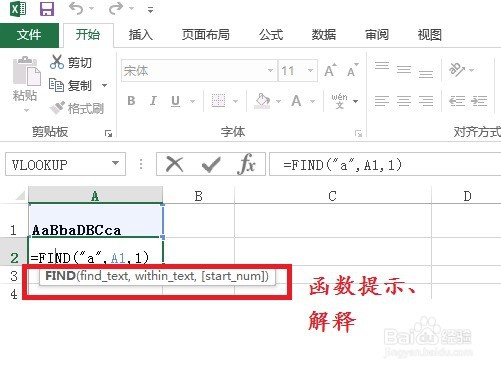Expand the font color options arrow
This screenshot has height=370, width=501.
(312, 101)
